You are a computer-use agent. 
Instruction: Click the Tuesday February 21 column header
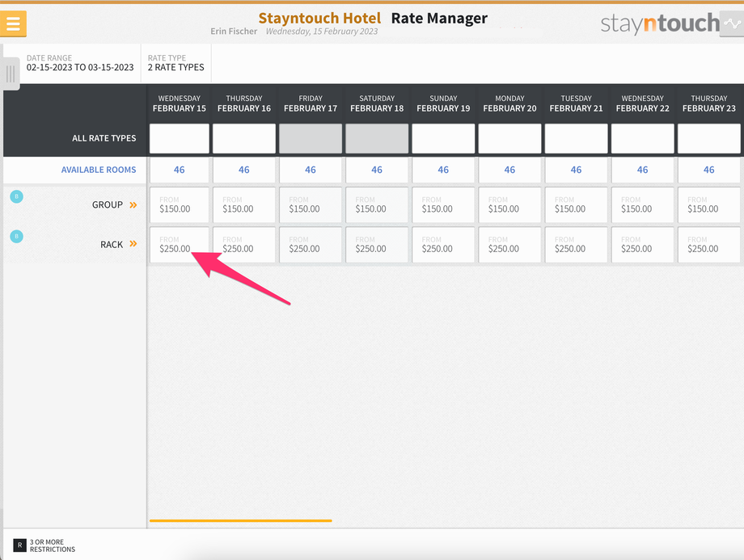[576, 103]
